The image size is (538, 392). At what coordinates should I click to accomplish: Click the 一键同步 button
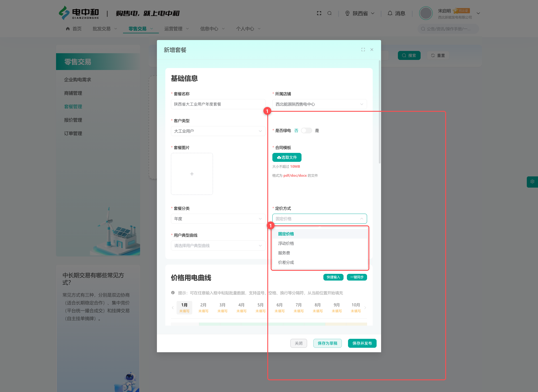(357, 277)
